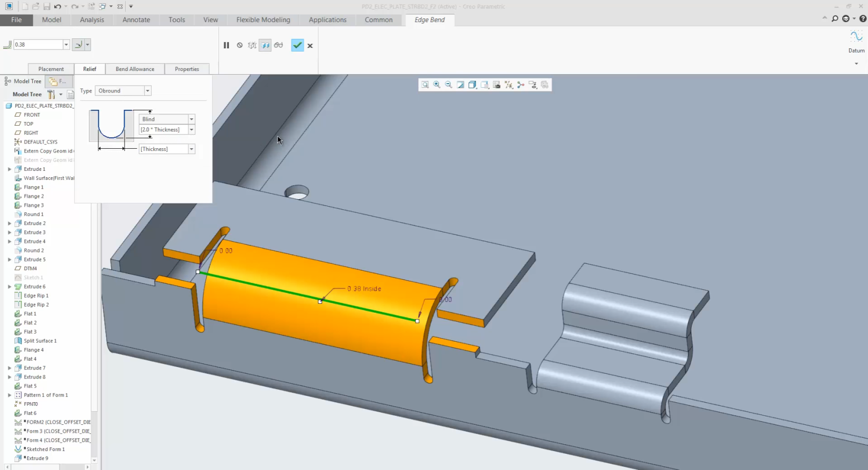Viewport: 868px width, 470px height.
Task: Switch to the Bend Allowance tab
Action: coord(135,69)
